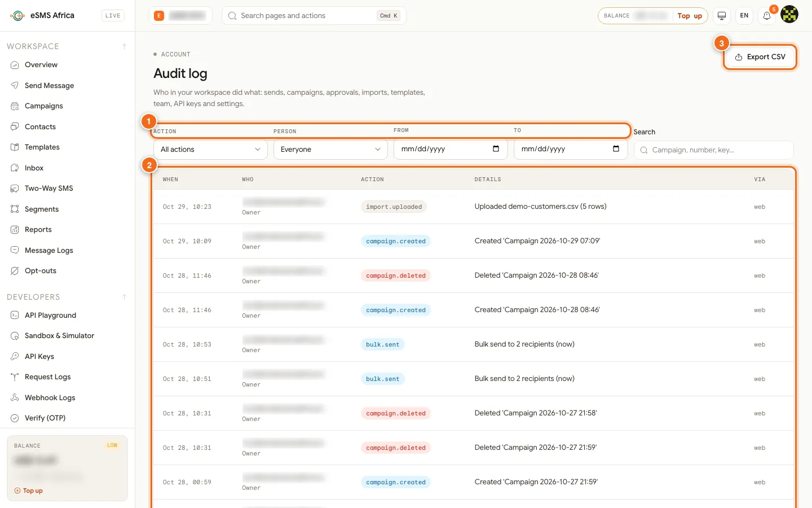812x508 pixels.
Task: Click the Overview sidebar icon
Action: tap(15, 65)
